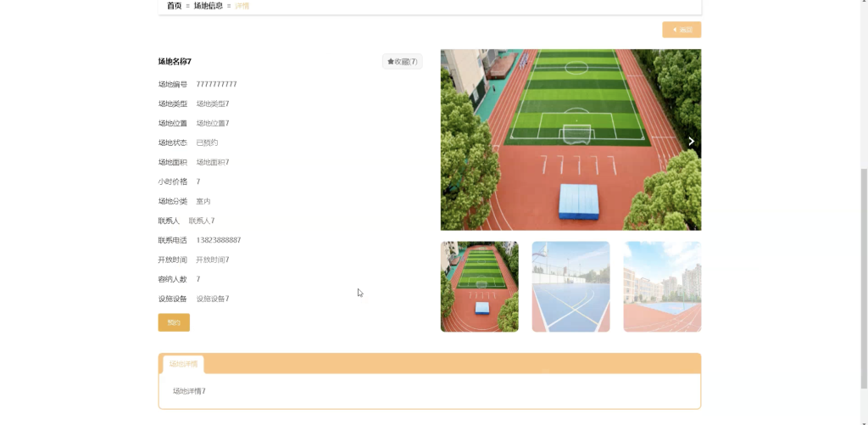Click the large soccer field main image
This screenshot has height=425, width=868.
570,140
